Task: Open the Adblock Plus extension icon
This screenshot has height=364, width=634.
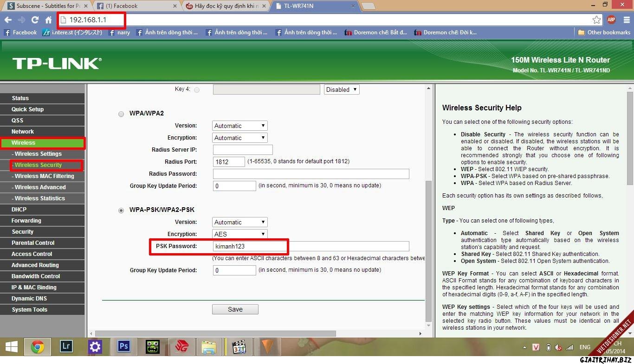Action: pyautogui.click(x=611, y=19)
